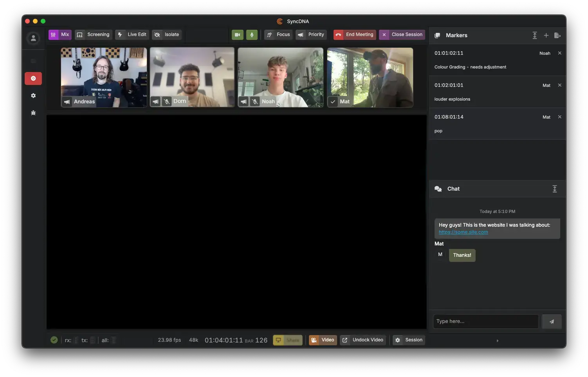Screen dimensions: 588x377
Task: Export markers using the export file icon
Action: click(x=558, y=35)
